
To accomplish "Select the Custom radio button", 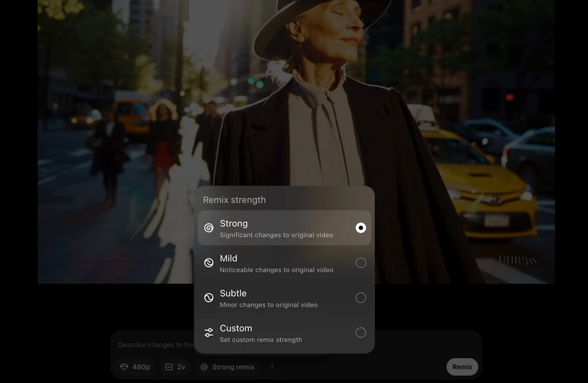I will pos(360,333).
